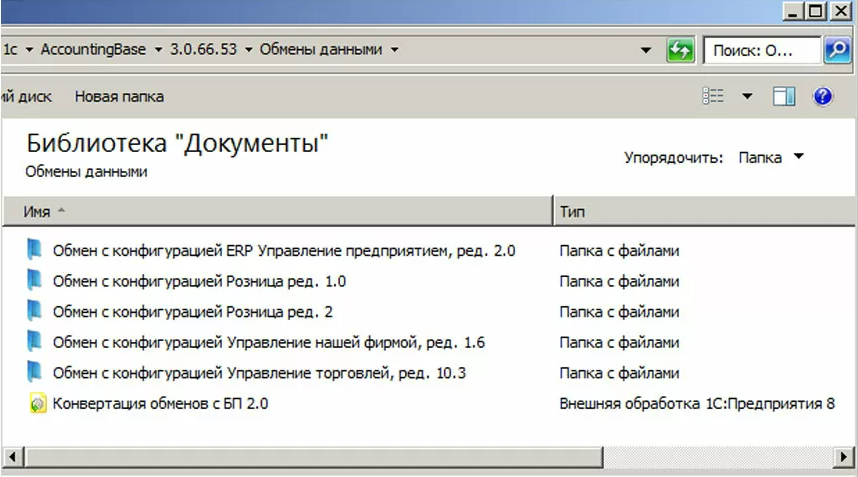Viewport: 858px width, 477px height.
Task: Select folder icon of Управление нашей фирмой
Action: click(x=34, y=341)
